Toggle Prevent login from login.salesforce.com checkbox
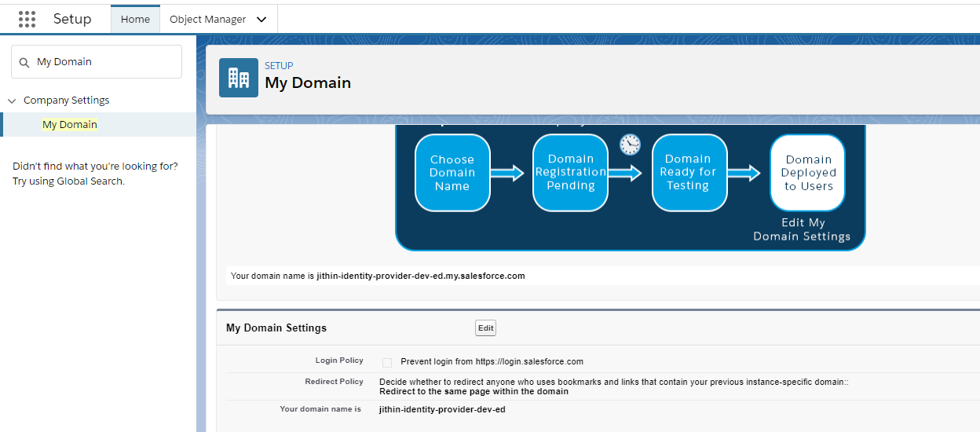Screen dimensions: 980x432 pyautogui.click(x=387, y=362)
